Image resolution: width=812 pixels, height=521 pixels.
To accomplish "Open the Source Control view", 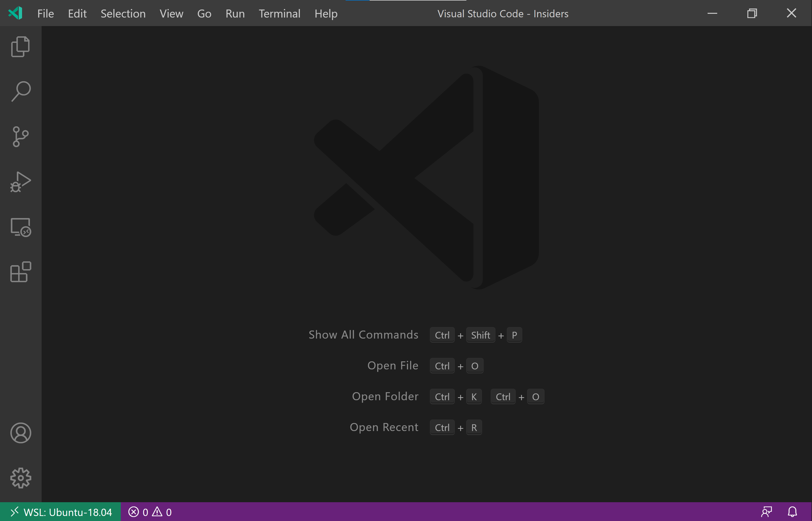I will (x=21, y=137).
